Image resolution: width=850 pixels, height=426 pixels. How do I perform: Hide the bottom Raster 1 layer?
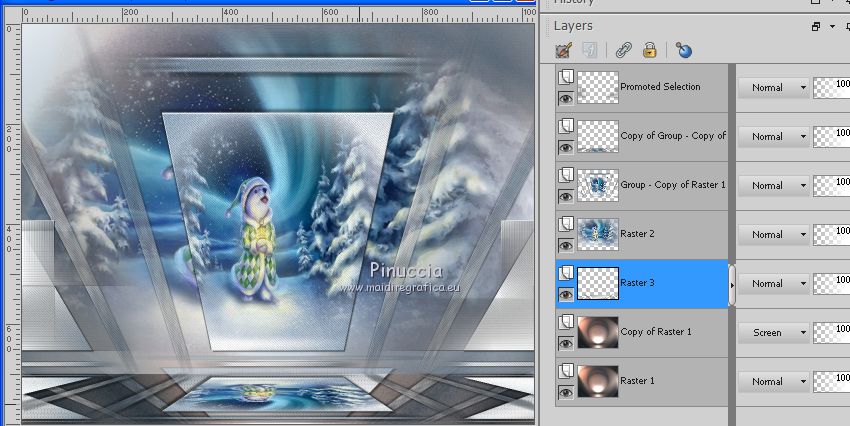pos(565,392)
